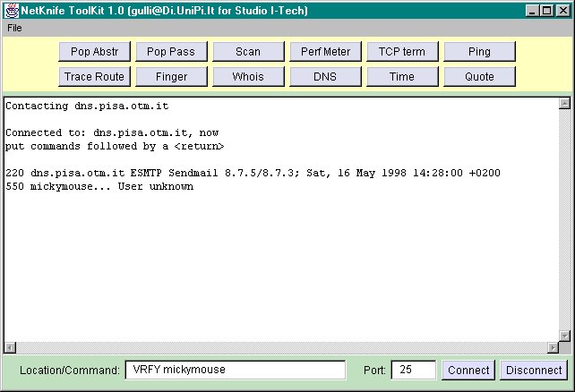Click the 'put commands followed by a <return>' line

tap(115, 146)
